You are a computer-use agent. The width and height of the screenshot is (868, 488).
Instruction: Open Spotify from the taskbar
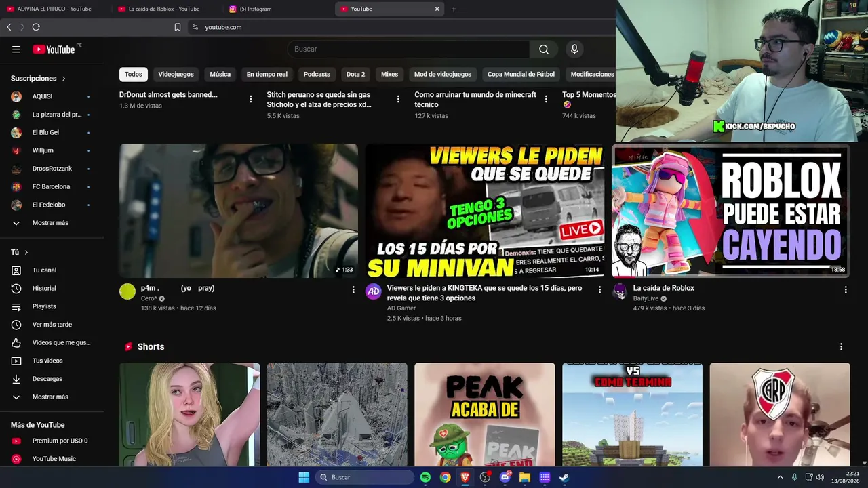(425, 477)
